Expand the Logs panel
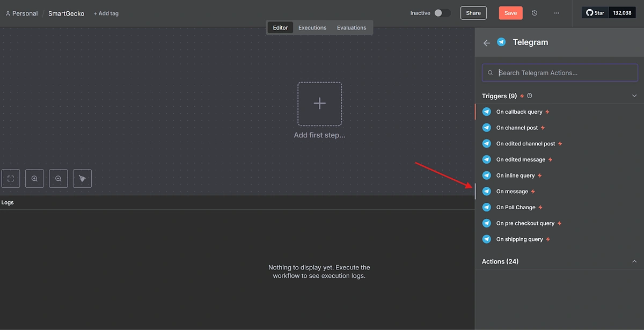This screenshot has width=644, height=330. (8, 202)
